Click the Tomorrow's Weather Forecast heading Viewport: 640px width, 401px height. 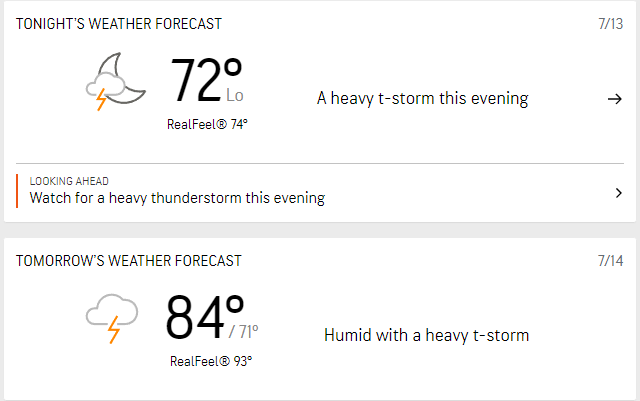tap(128, 261)
